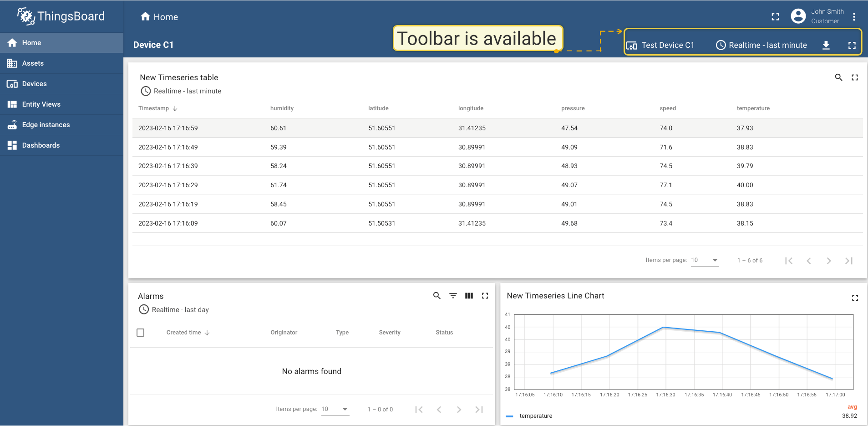
Task: Open Alarms items per page dropdown
Action: 335,409
